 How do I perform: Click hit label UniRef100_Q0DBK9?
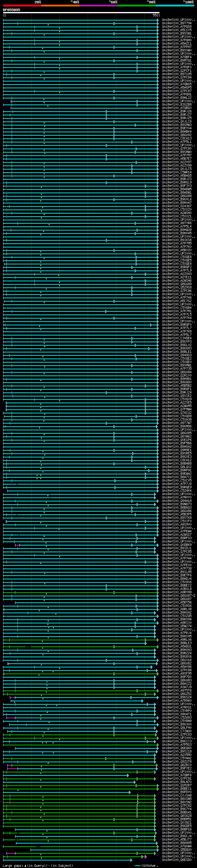click(x=177, y=545)
